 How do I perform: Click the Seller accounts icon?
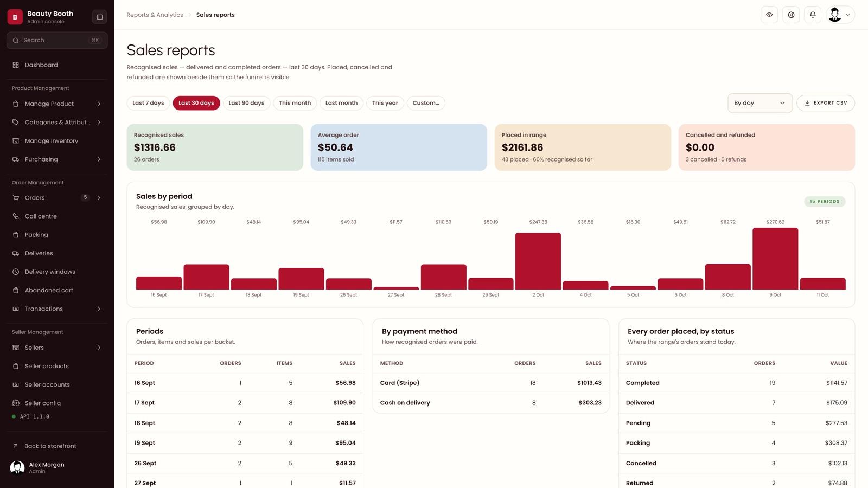[x=16, y=384]
